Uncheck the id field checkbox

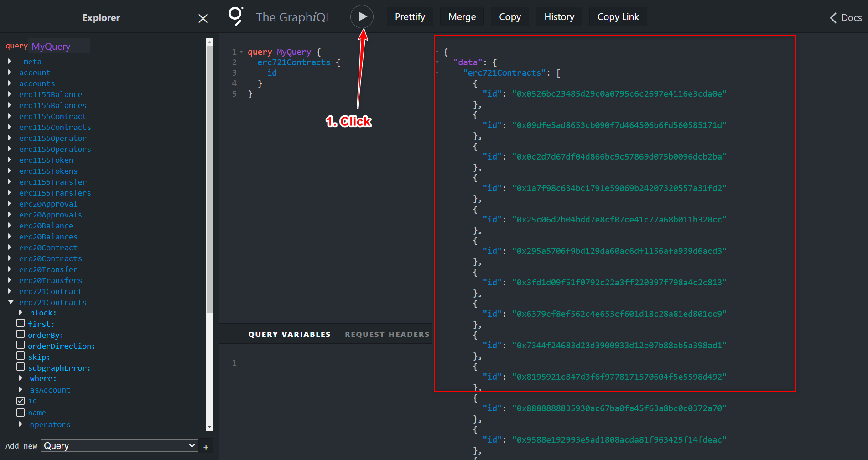tap(21, 401)
